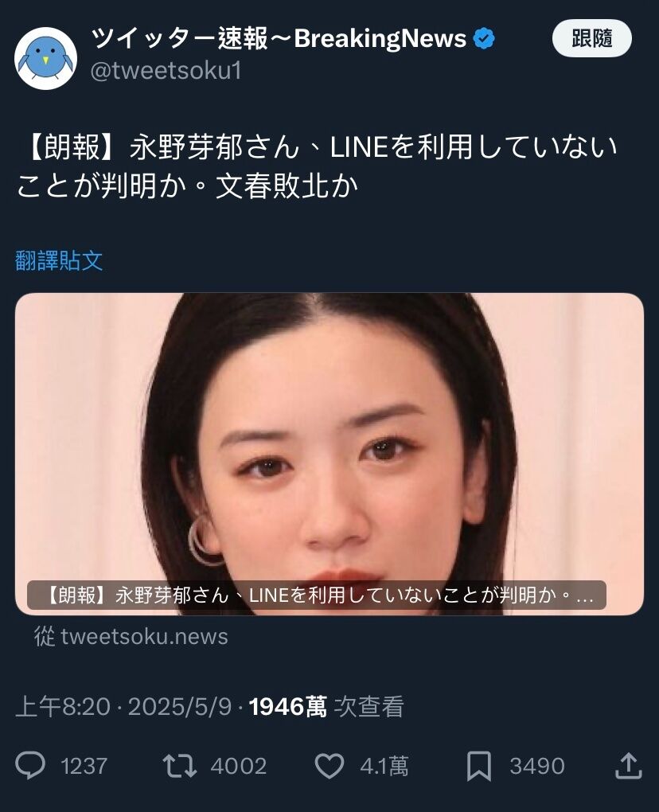
Task: Click the 上午8:20 · 2025/5/9 timestamp
Action: (123, 706)
